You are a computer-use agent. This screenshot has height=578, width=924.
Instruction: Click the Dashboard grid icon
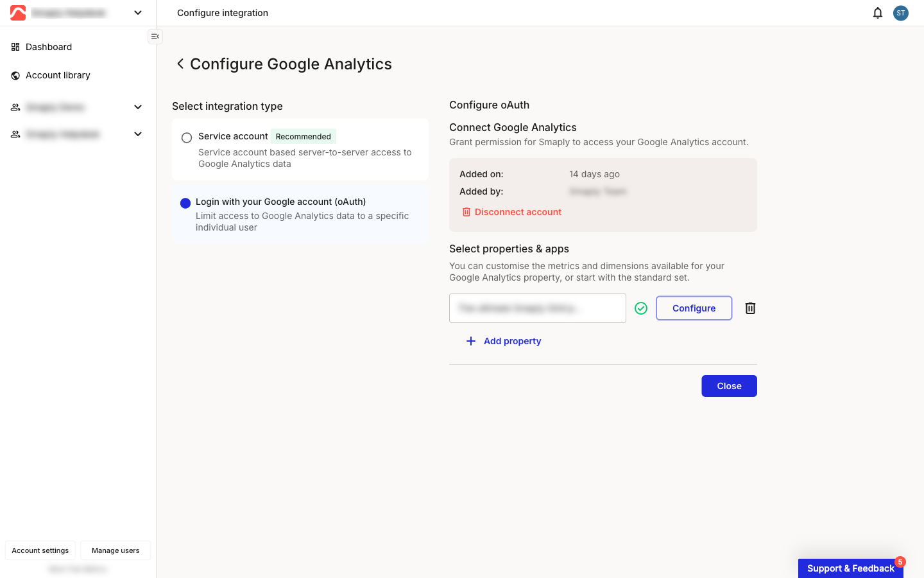click(15, 47)
